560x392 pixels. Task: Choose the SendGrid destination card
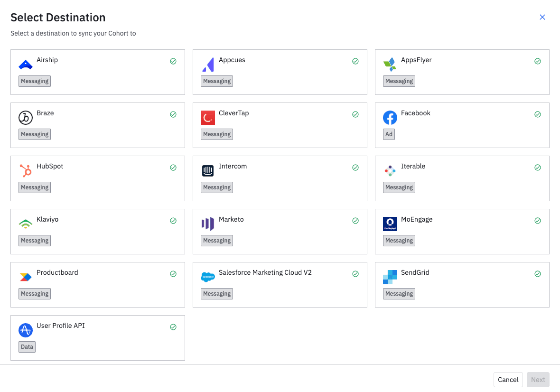coord(462,284)
